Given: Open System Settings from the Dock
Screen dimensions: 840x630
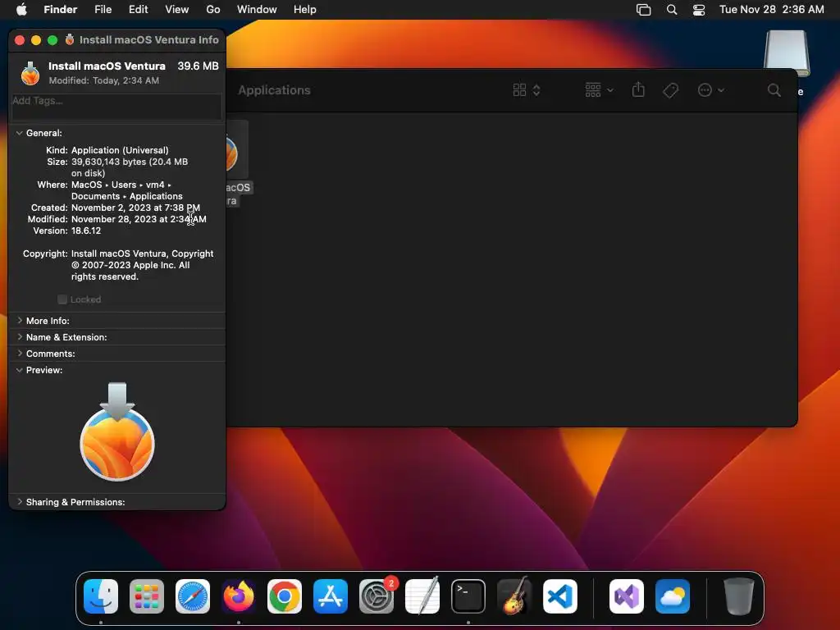Looking at the screenshot, I should [x=377, y=596].
